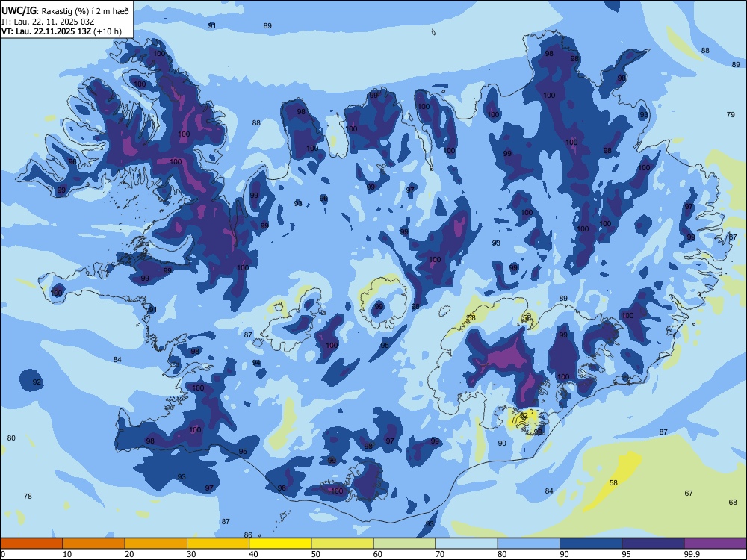Click the medium blue 90–95 legend swatch
The width and height of the screenshot is (747, 560).
pos(591,544)
